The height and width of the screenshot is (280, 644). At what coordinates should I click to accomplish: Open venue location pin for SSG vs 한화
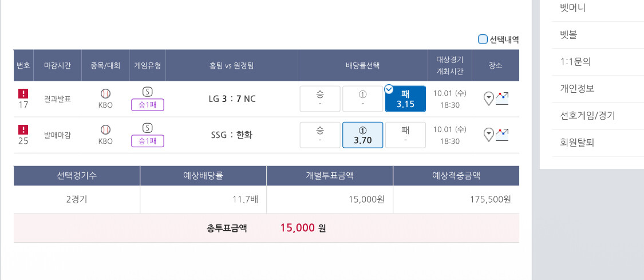tap(488, 135)
